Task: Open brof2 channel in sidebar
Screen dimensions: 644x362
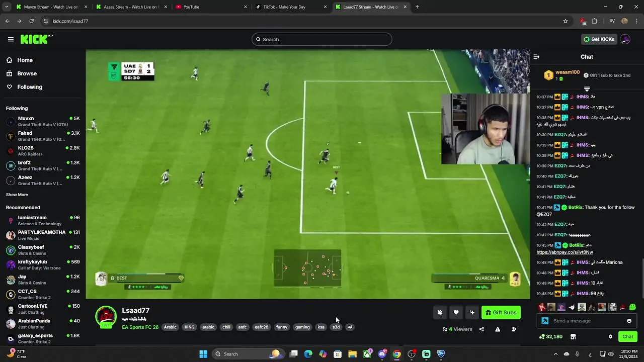Action: pos(43,165)
